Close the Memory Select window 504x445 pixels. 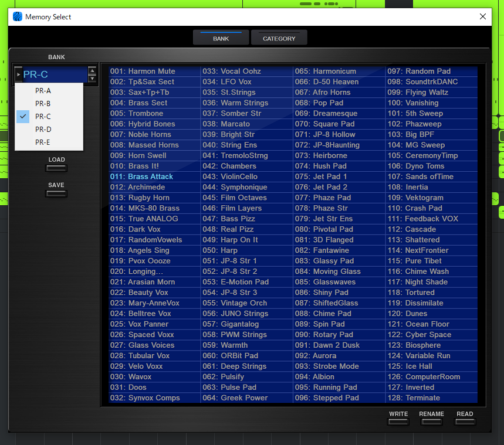pyautogui.click(x=482, y=16)
